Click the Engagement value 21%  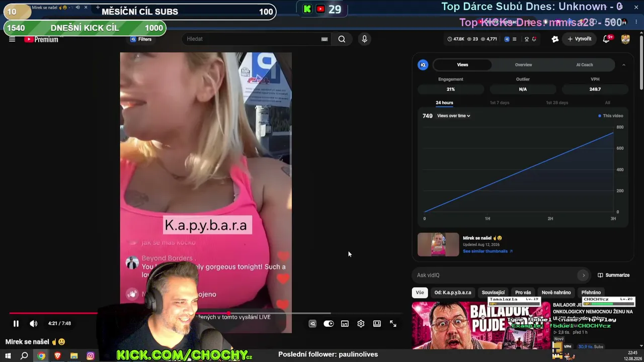(x=451, y=89)
